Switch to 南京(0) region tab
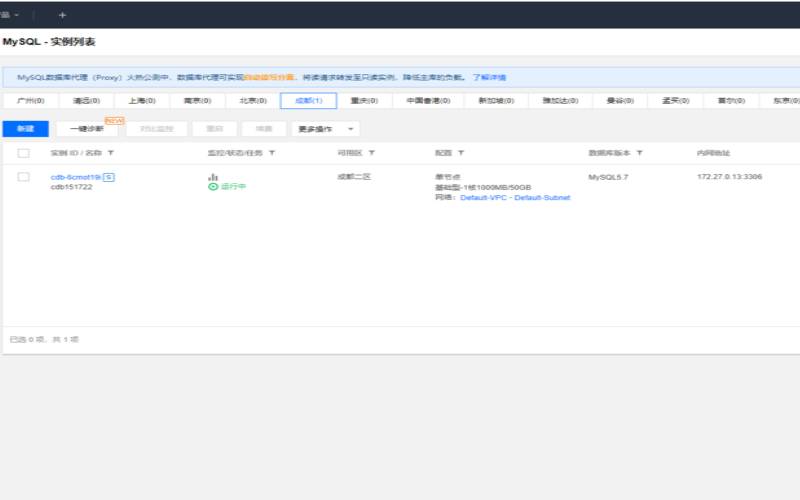The width and height of the screenshot is (800, 500). click(x=197, y=101)
